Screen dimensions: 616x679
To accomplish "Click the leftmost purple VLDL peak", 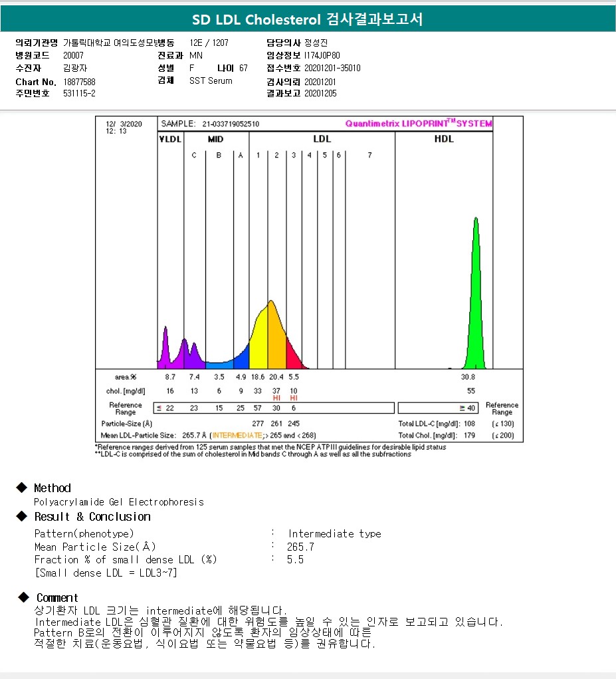I will click(x=165, y=349).
